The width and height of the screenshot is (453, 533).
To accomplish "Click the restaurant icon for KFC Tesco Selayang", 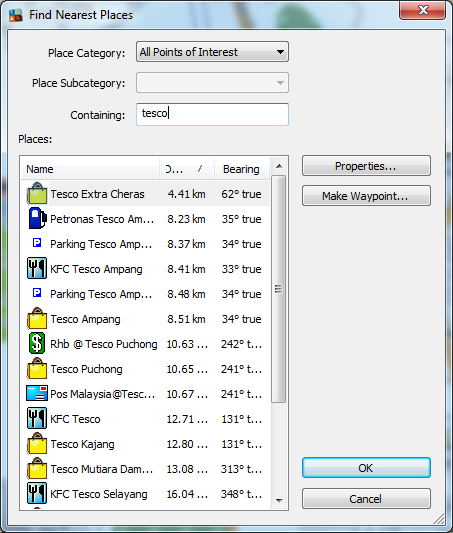I will (x=37, y=493).
